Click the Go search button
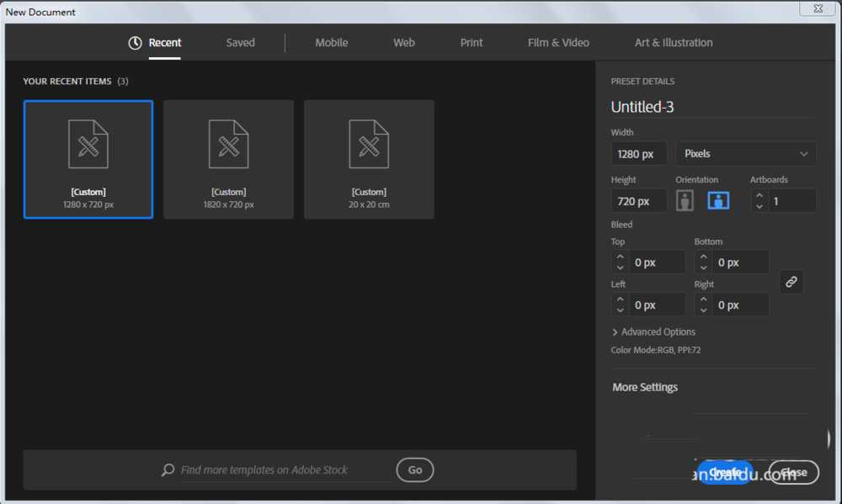This screenshot has width=842, height=504. coord(414,470)
